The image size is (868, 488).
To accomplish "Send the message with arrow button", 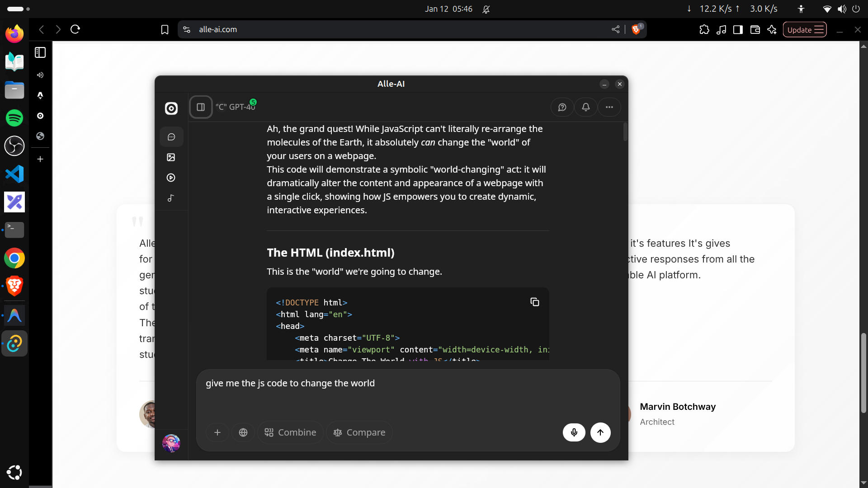I will click(x=600, y=432).
